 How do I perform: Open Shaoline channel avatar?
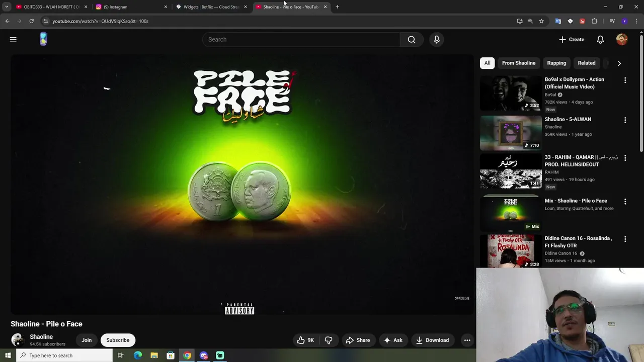coord(18,340)
